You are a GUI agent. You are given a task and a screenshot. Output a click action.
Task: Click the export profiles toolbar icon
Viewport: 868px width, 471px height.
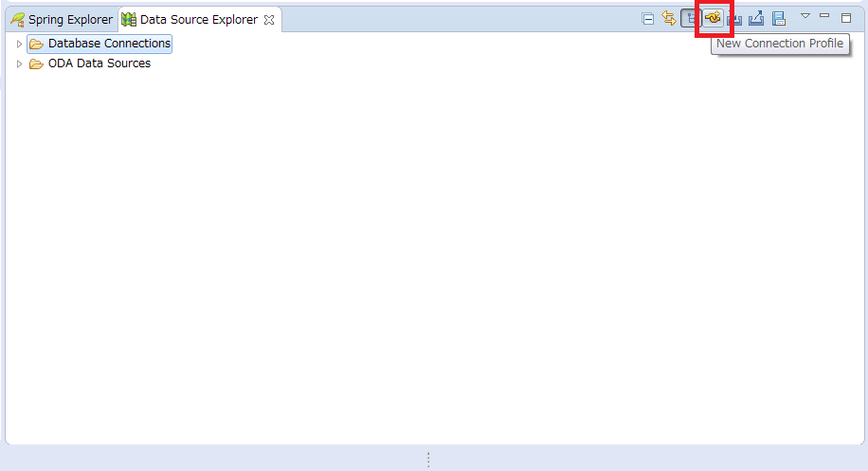click(756, 19)
